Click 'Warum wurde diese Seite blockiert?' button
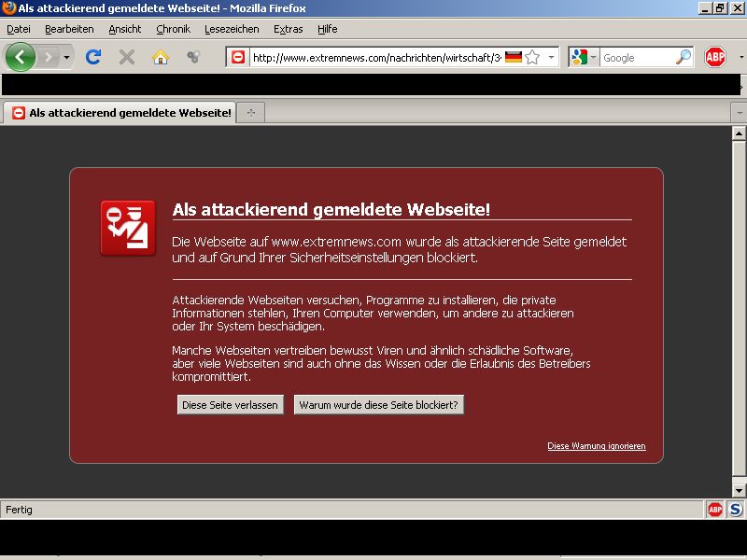Image resolution: width=747 pixels, height=560 pixels. 379,405
